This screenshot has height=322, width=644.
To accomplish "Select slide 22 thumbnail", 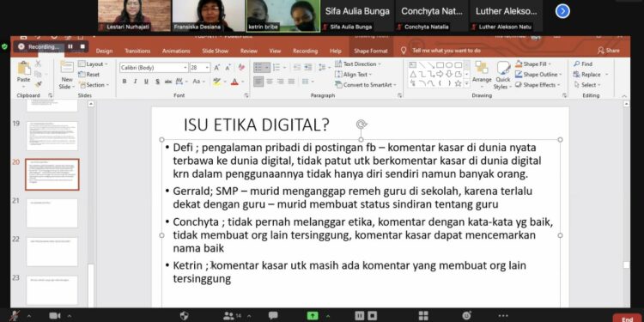I will pyautogui.click(x=52, y=252).
